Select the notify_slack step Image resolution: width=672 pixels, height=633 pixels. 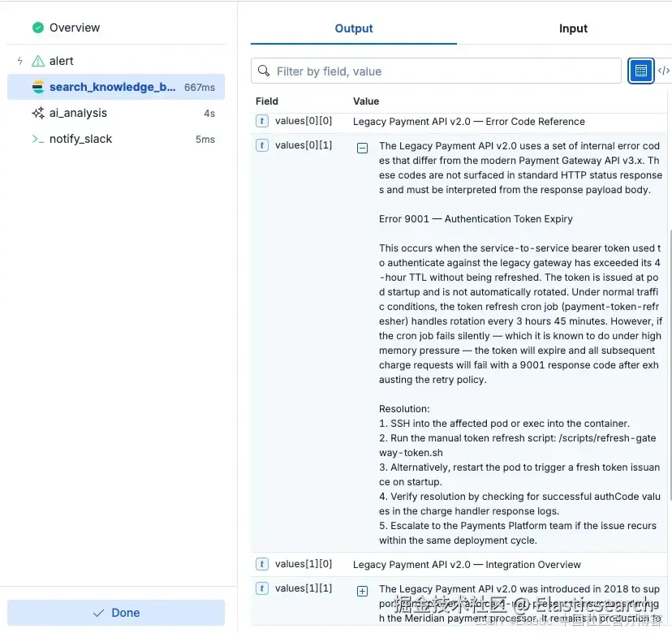116,140
